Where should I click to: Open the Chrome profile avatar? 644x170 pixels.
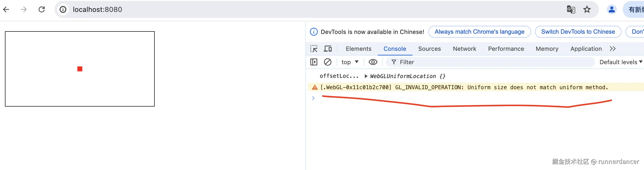tap(612, 9)
